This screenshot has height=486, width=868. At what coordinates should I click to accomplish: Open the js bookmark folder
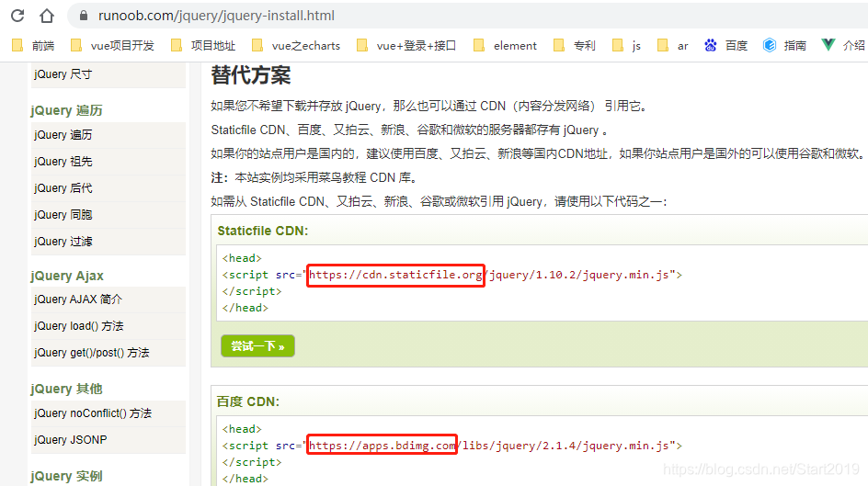(x=626, y=45)
